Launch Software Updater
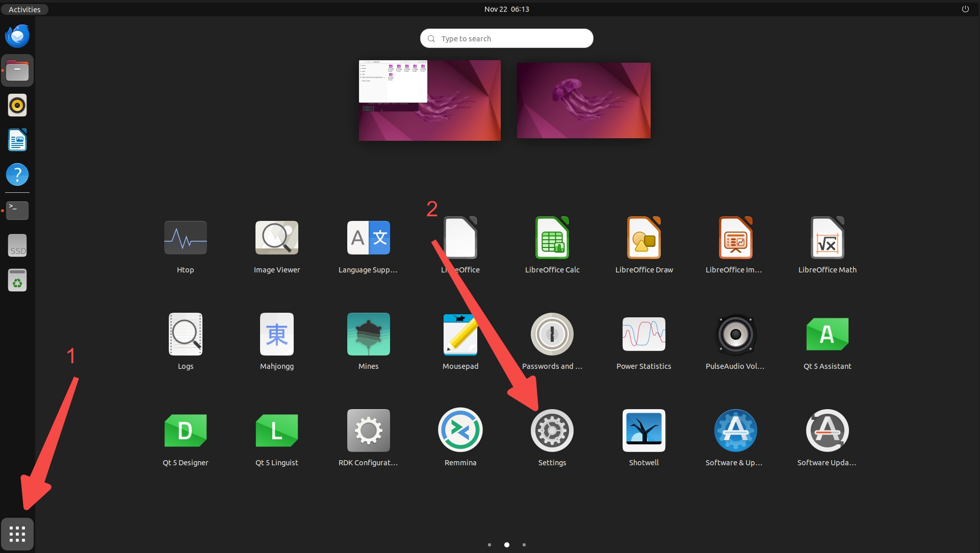980x553 pixels. click(x=827, y=431)
